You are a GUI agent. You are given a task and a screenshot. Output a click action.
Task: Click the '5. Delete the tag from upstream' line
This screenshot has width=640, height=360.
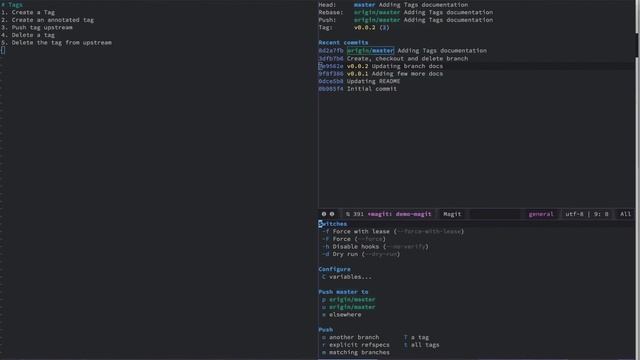[56, 42]
